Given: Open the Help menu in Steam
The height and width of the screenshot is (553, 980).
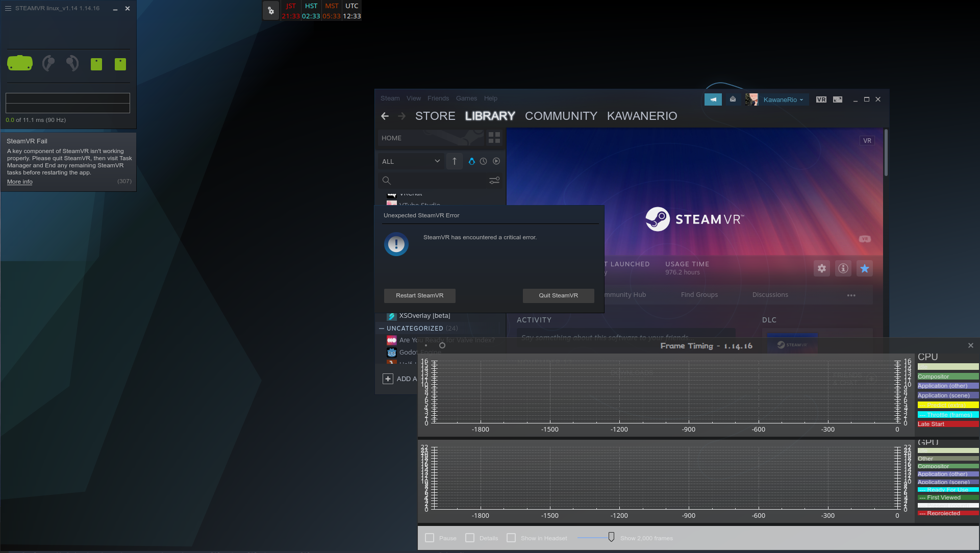Looking at the screenshot, I should (491, 98).
